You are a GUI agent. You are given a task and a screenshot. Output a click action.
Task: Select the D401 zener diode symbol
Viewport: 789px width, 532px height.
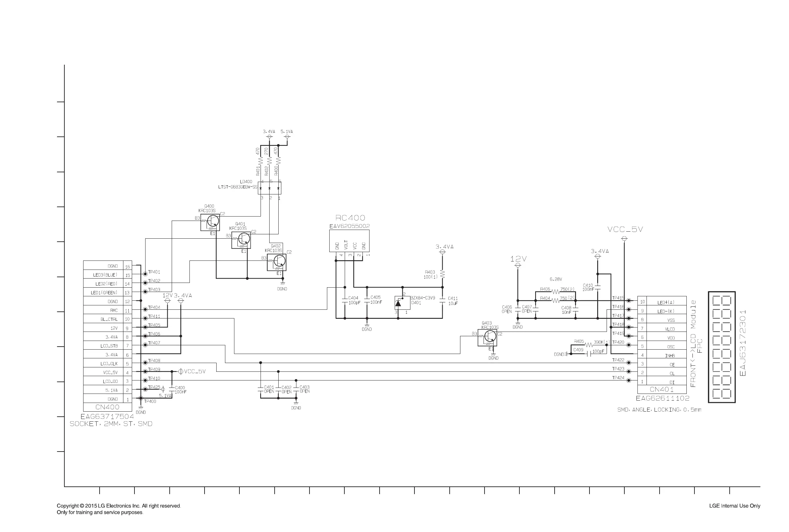(399, 303)
